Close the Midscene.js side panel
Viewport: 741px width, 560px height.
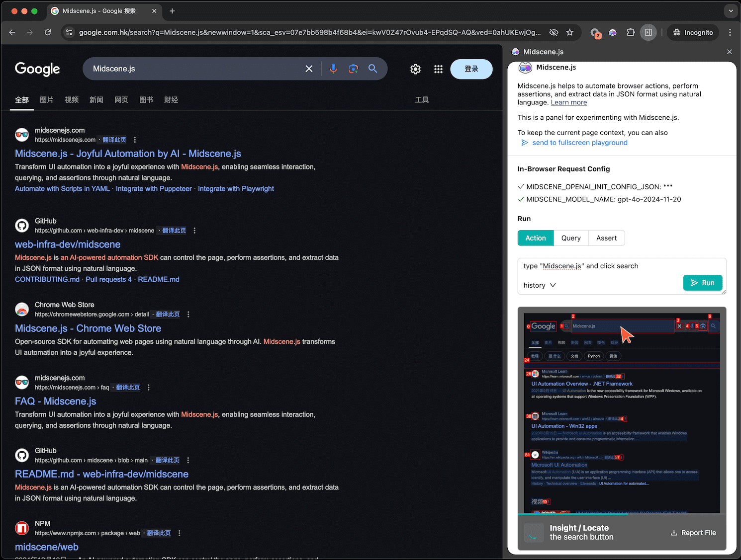pyautogui.click(x=730, y=52)
